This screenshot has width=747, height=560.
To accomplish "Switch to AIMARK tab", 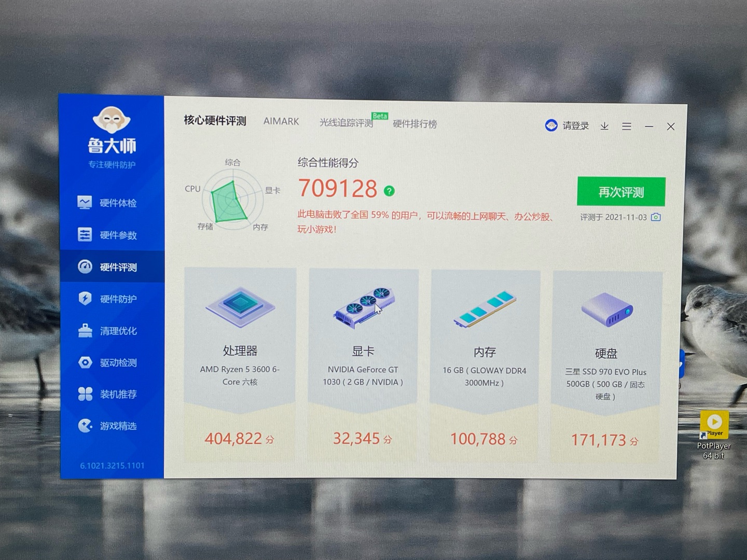I will [x=281, y=121].
